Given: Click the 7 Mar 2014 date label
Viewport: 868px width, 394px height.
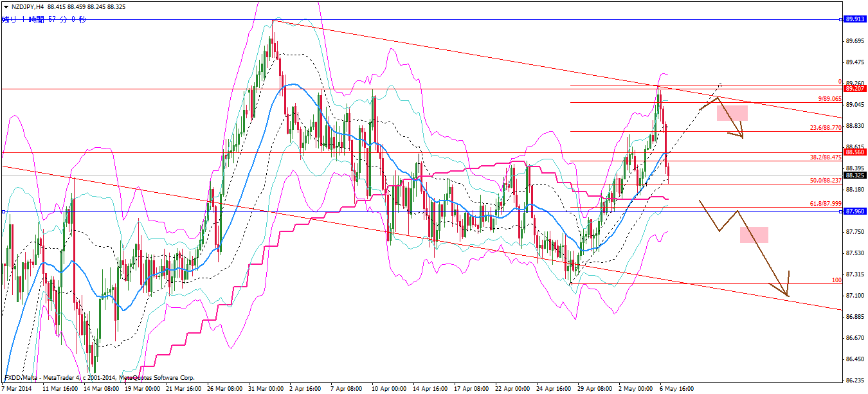Looking at the screenshot, I should 16,389.
